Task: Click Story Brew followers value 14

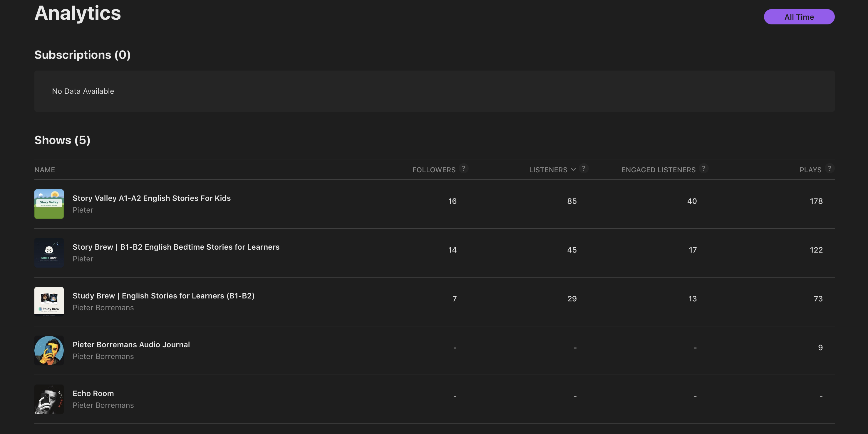Action: click(452, 250)
